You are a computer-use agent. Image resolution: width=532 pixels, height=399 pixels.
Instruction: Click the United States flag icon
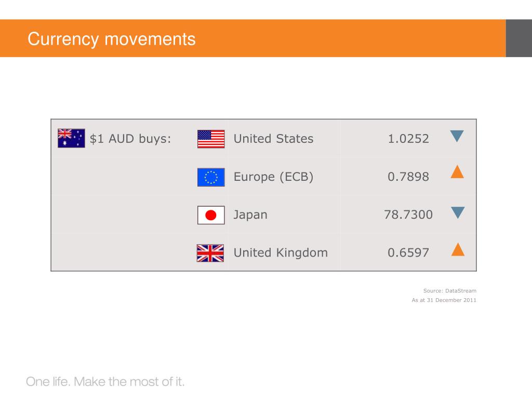[211, 139]
